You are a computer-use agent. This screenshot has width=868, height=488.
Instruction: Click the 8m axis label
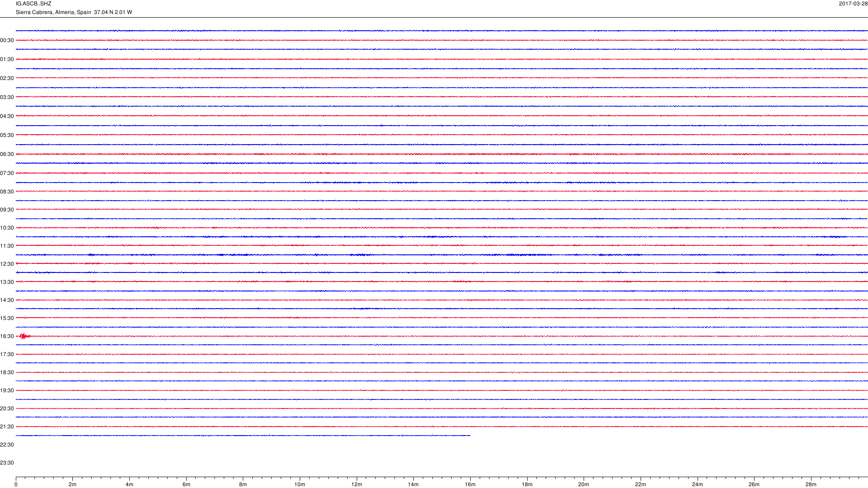(243, 485)
